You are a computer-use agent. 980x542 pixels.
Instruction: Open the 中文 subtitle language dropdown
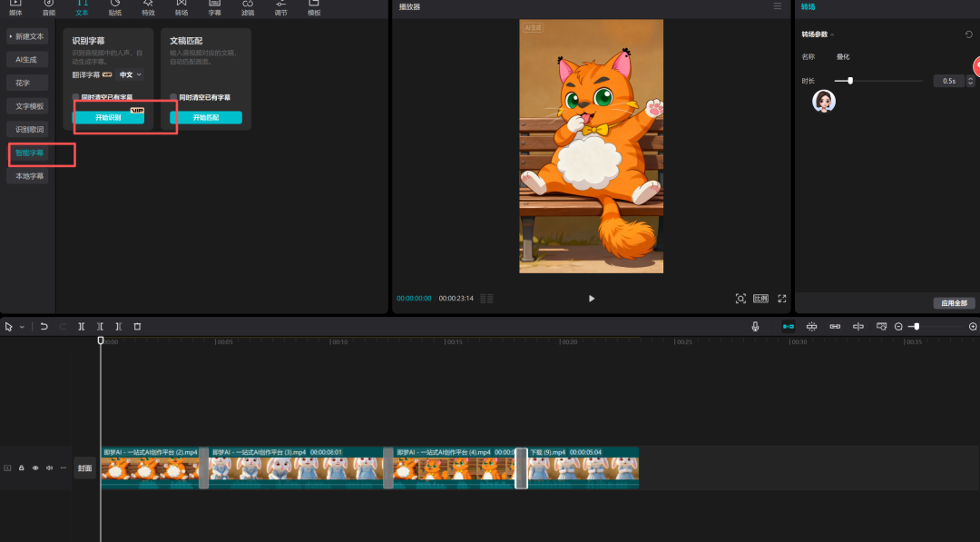pyautogui.click(x=131, y=74)
